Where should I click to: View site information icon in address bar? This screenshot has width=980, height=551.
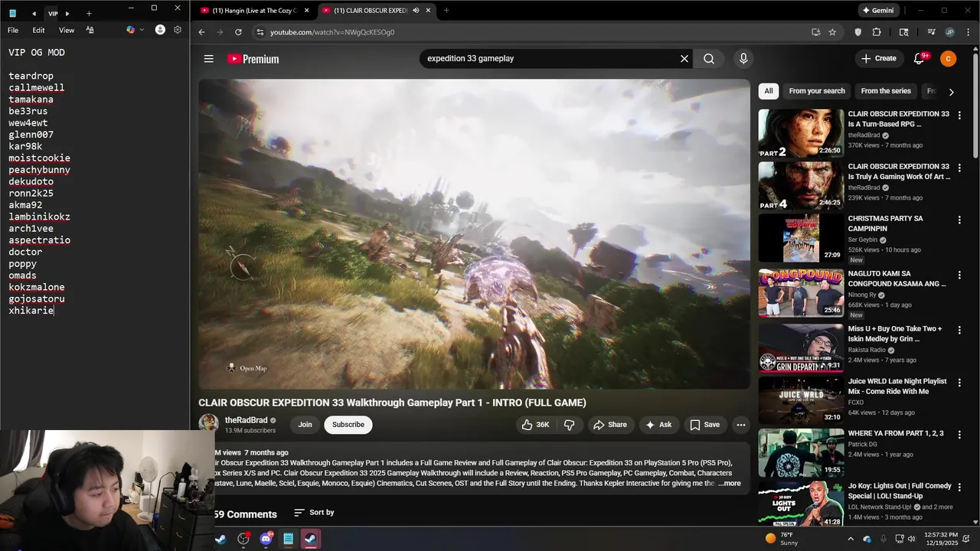260,32
